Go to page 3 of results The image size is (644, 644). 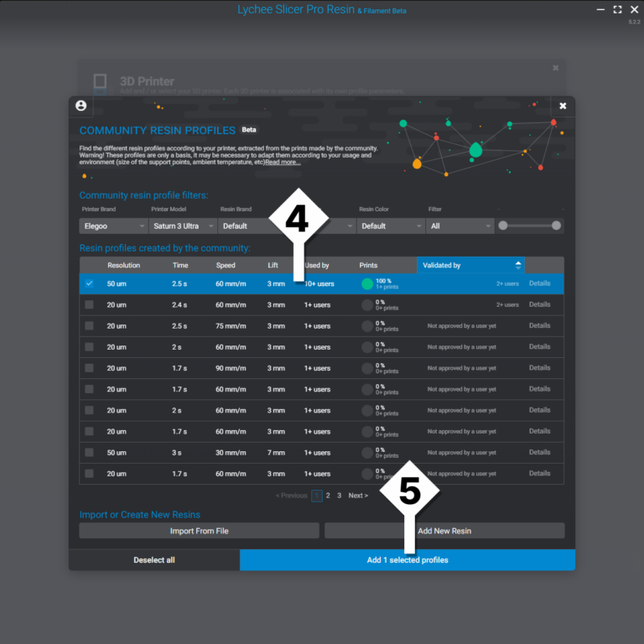pyautogui.click(x=340, y=496)
